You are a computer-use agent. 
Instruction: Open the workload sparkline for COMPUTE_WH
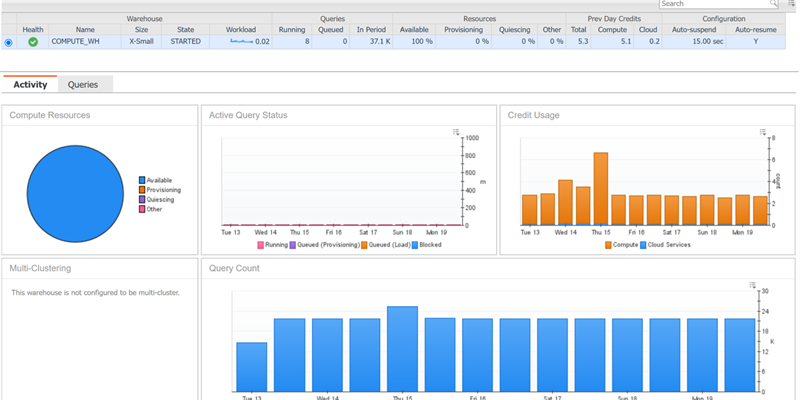pyautogui.click(x=241, y=41)
